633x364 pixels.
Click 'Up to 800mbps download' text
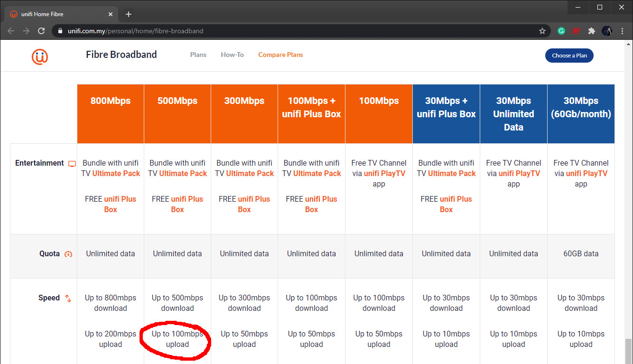tap(111, 303)
